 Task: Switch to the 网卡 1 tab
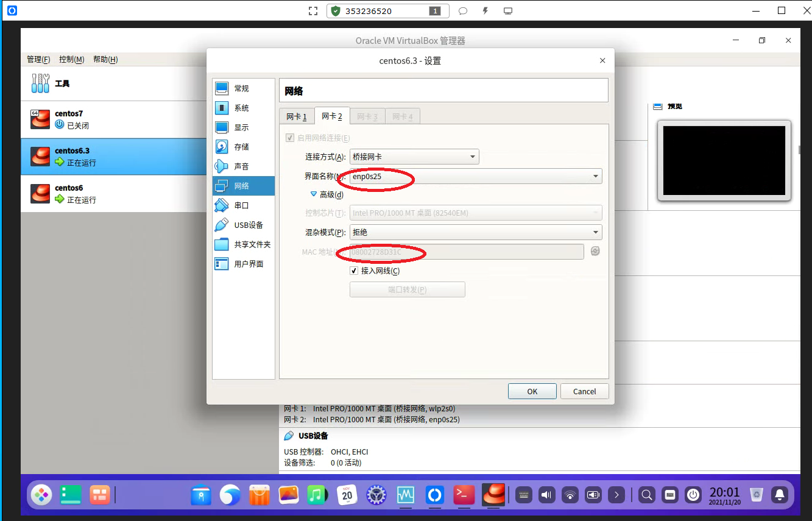pyautogui.click(x=297, y=116)
